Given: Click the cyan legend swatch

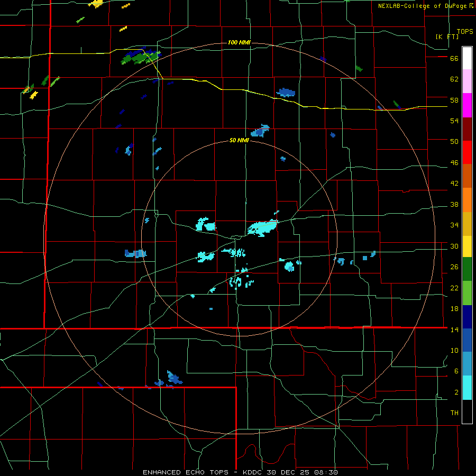Looking at the screenshot, I should pyautogui.click(x=467, y=388).
